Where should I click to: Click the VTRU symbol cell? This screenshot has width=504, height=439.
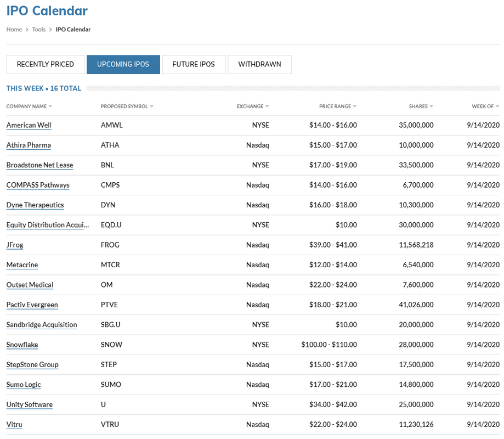[x=110, y=425]
